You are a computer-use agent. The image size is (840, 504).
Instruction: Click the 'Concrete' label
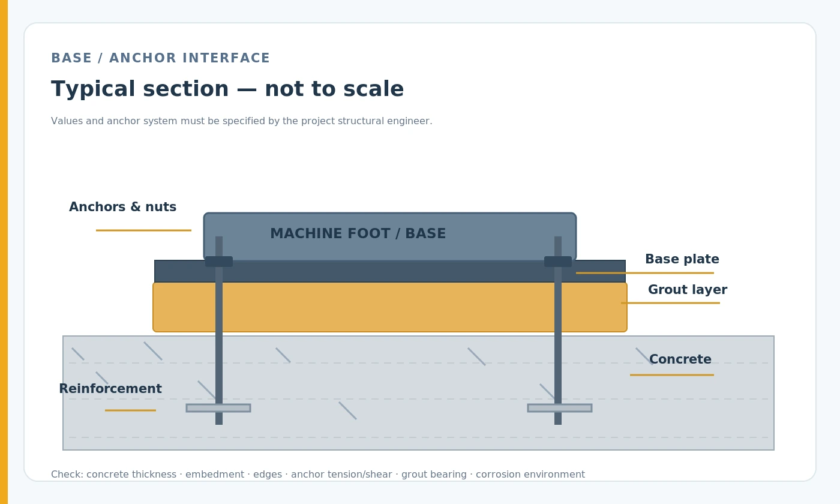click(x=680, y=360)
